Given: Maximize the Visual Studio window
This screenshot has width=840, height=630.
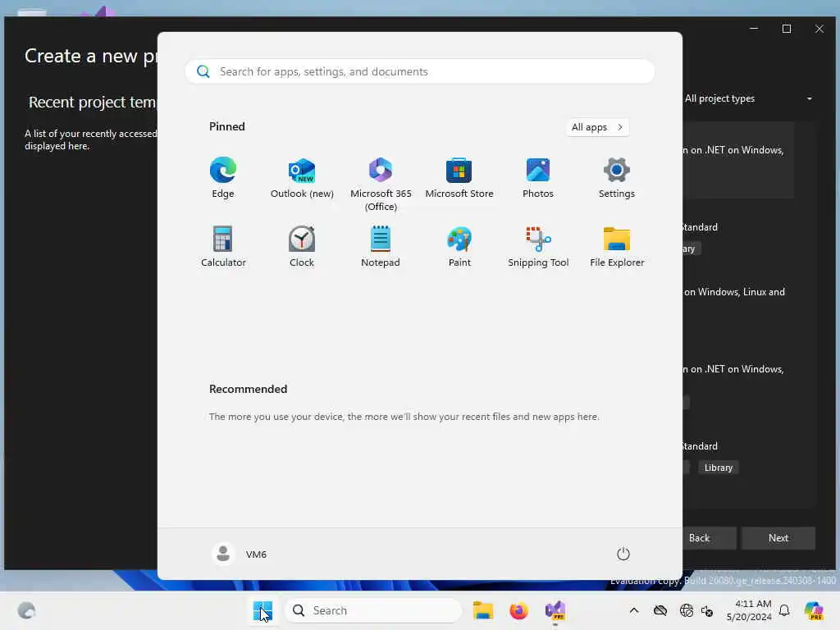Looking at the screenshot, I should pos(787,29).
